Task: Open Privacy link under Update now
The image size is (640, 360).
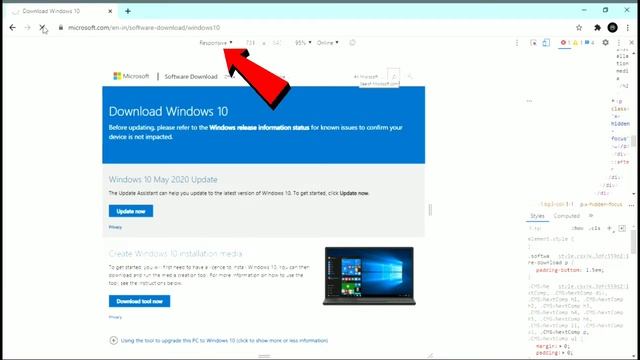Action: [x=115, y=227]
